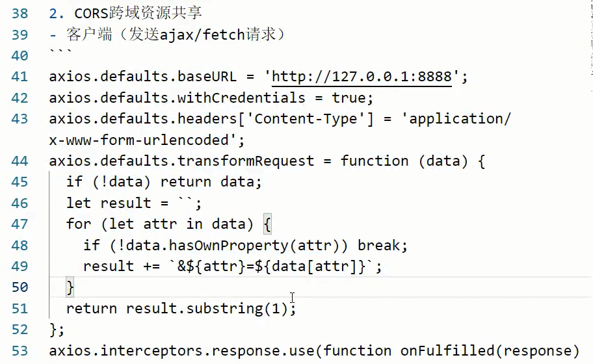Place cursor on the CORS heading text
Viewport: 593px width, 364px height.
pyautogui.click(x=138, y=14)
